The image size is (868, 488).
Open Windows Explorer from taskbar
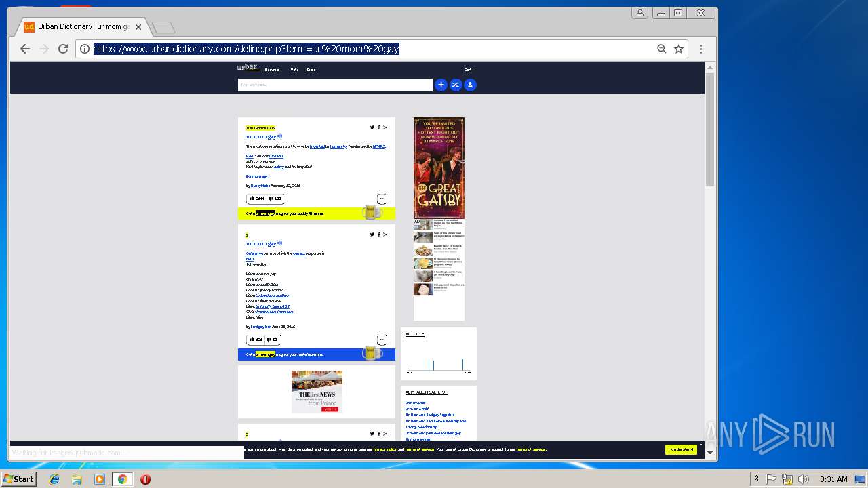77,479
